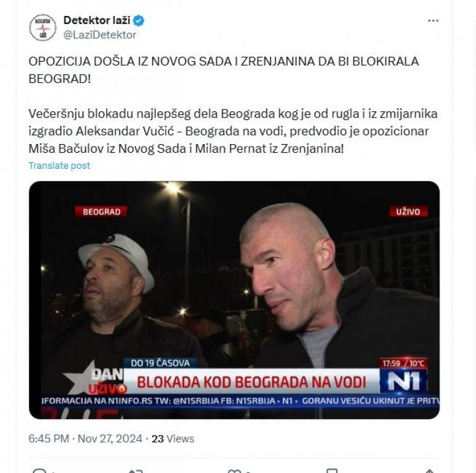The image size is (476, 473).
Task: Open the Detektor laži profile avatar
Action: click(43, 28)
